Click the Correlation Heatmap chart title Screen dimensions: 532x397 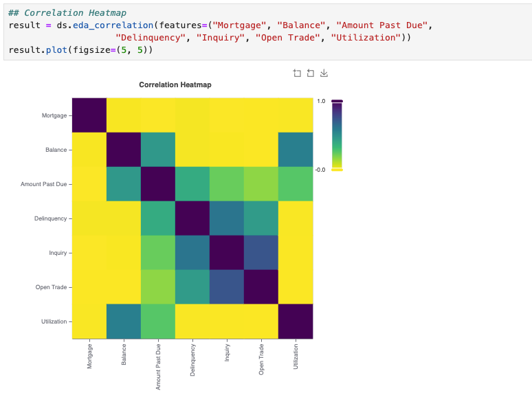[x=175, y=84]
